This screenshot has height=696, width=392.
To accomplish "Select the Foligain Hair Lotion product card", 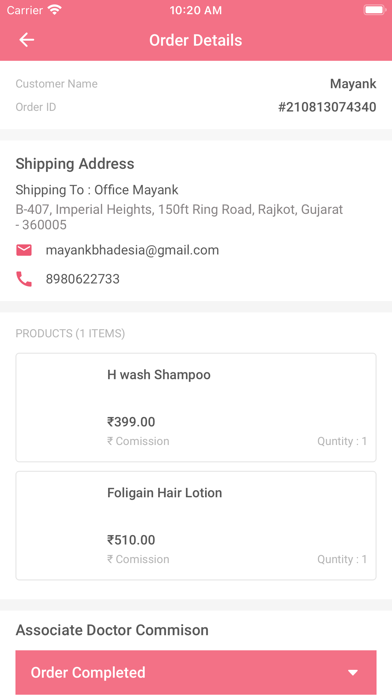I will 196,526.
